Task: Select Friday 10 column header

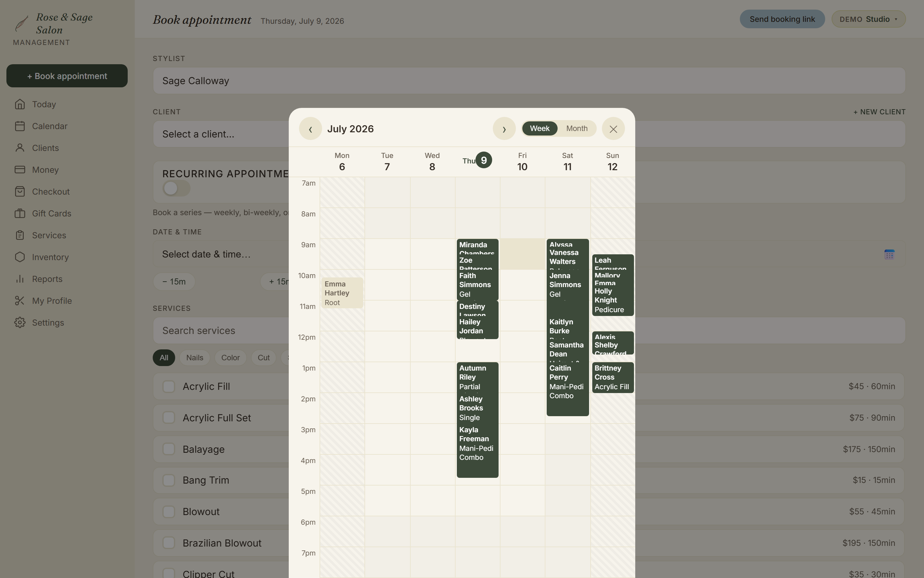Action: [522, 161]
